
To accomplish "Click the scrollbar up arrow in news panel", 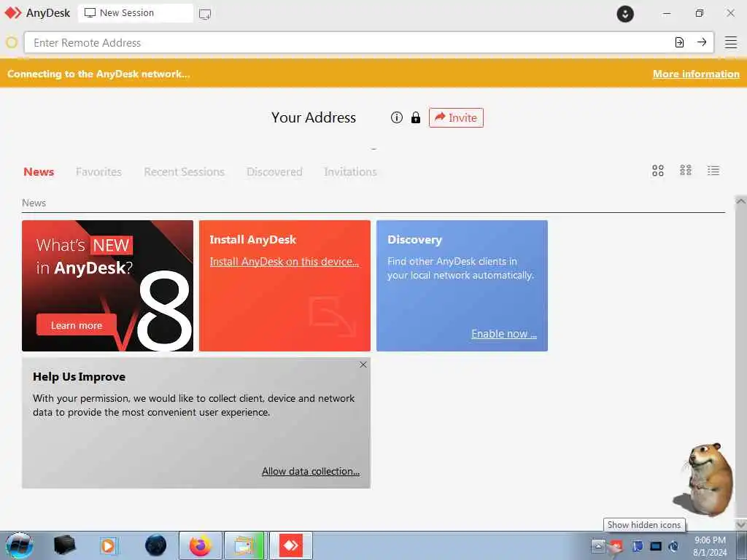I will tap(741, 201).
